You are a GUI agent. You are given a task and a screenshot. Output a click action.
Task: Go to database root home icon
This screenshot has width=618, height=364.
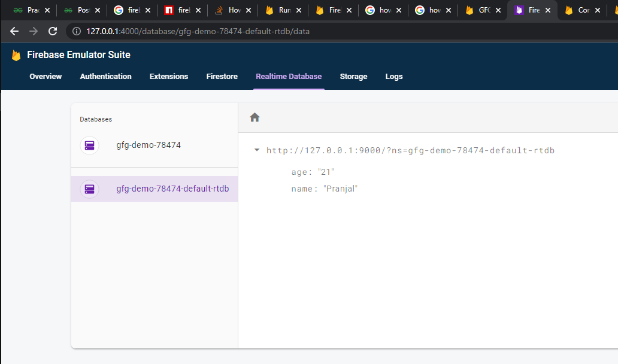point(255,117)
